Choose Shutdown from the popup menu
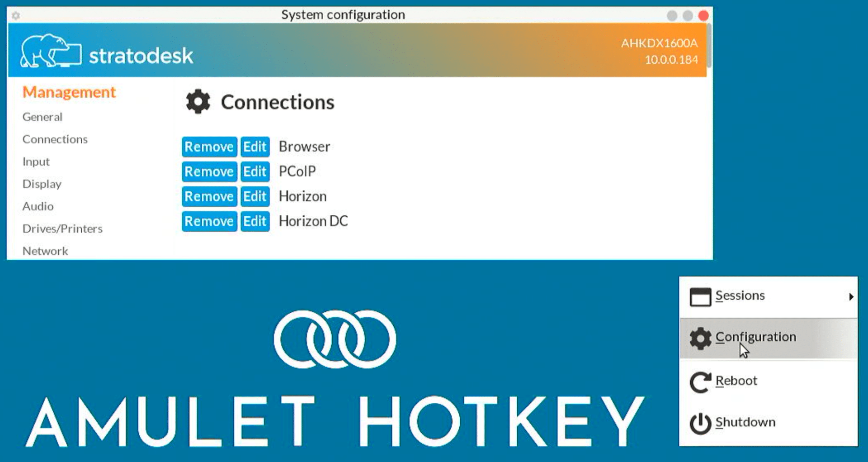The width and height of the screenshot is (868, 462). (768, 423)
